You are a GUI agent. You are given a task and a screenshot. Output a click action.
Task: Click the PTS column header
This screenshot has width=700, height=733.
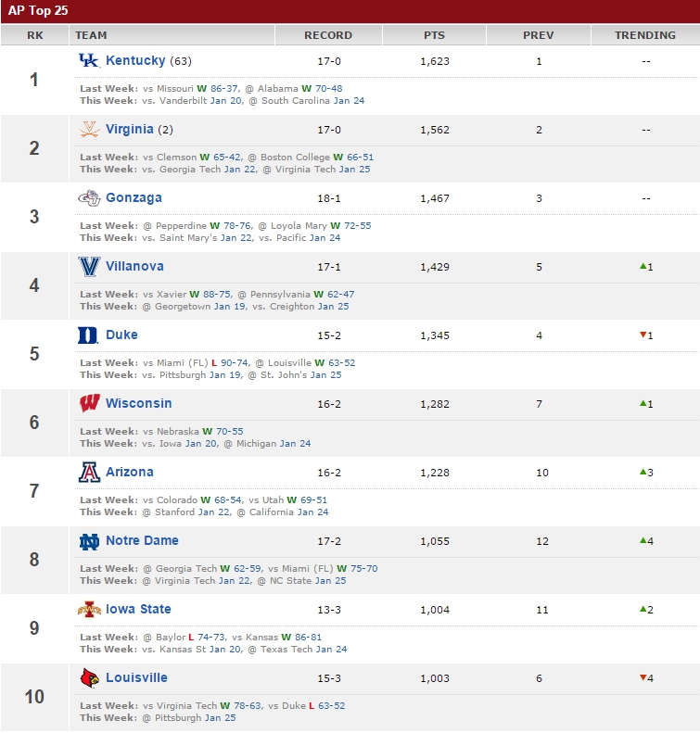(x=435, y=35)
